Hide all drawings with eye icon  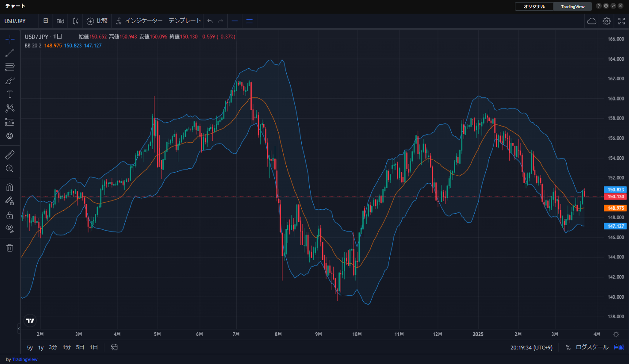point(9,229)
